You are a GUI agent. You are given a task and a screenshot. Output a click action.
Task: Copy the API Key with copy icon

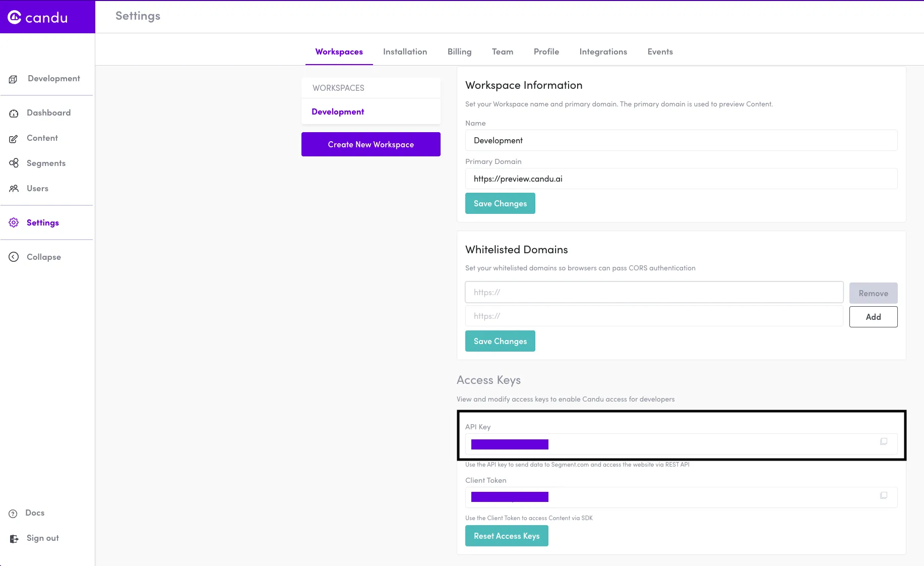884,441
